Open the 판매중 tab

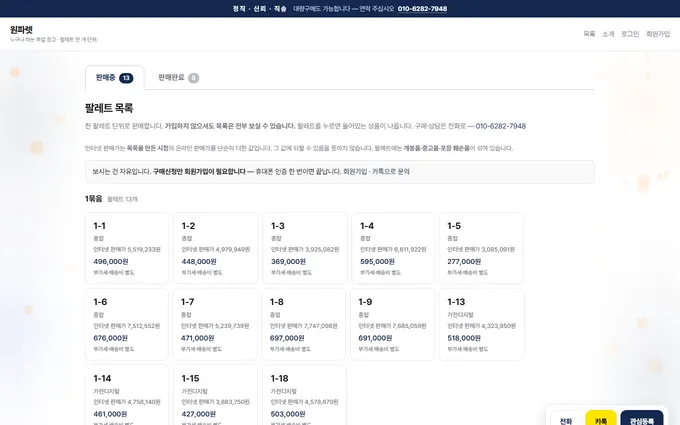[x=114, y=78]
